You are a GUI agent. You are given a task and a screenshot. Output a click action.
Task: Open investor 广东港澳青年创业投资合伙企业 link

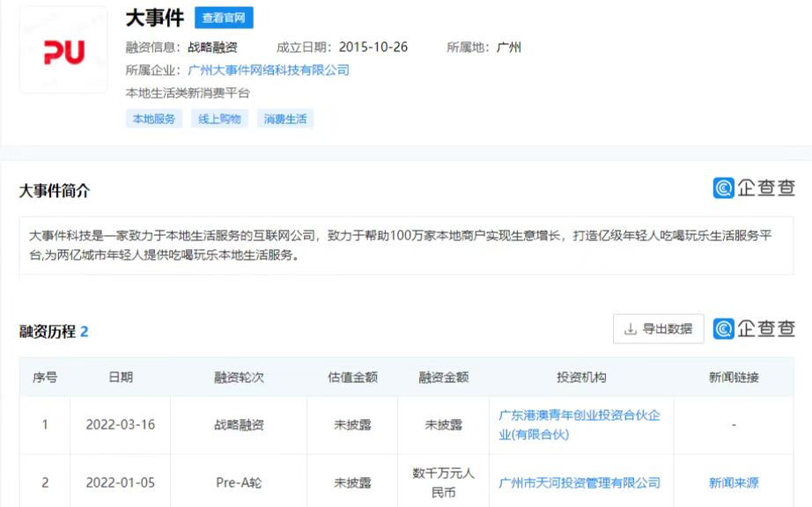pos(579,425)
